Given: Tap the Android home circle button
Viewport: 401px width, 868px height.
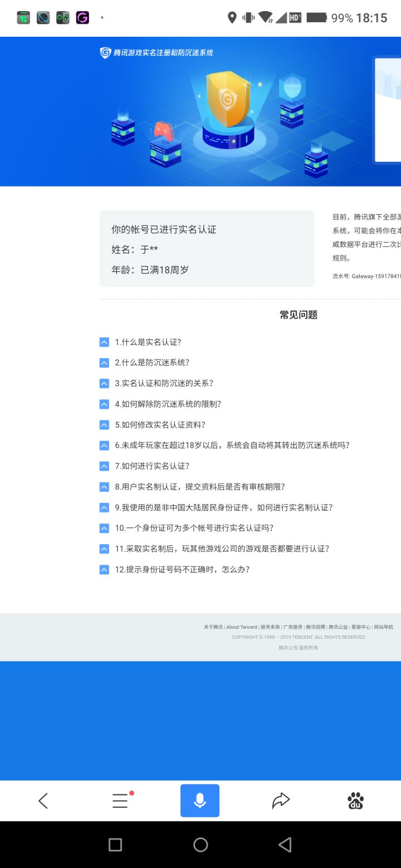Looking at the screenshot, I should point(200,845).
